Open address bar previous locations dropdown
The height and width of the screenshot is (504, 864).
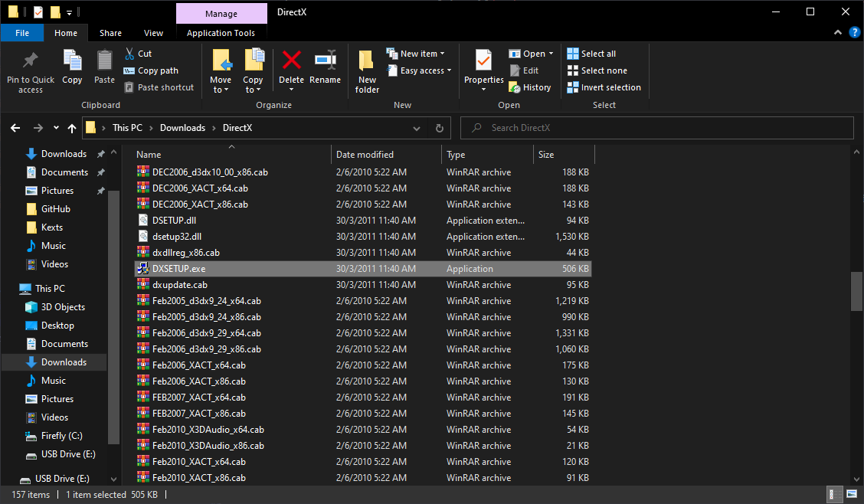[x=417, y=128]
